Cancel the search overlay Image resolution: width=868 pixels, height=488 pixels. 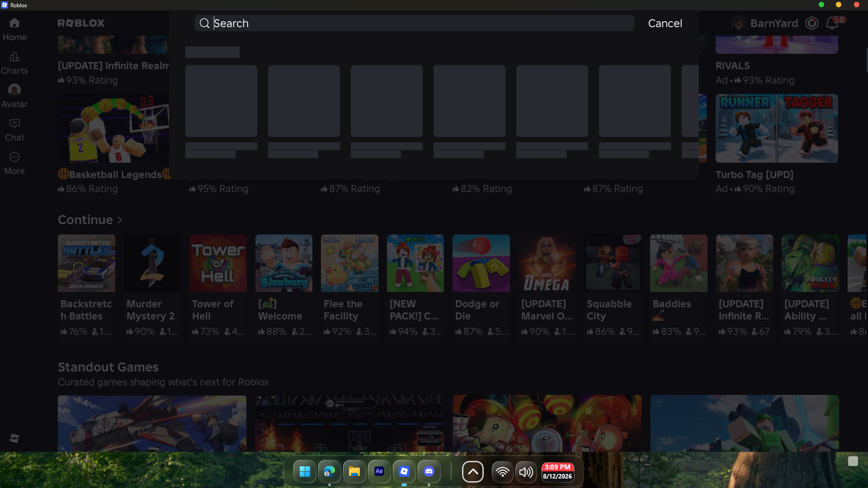coord(665,23)
